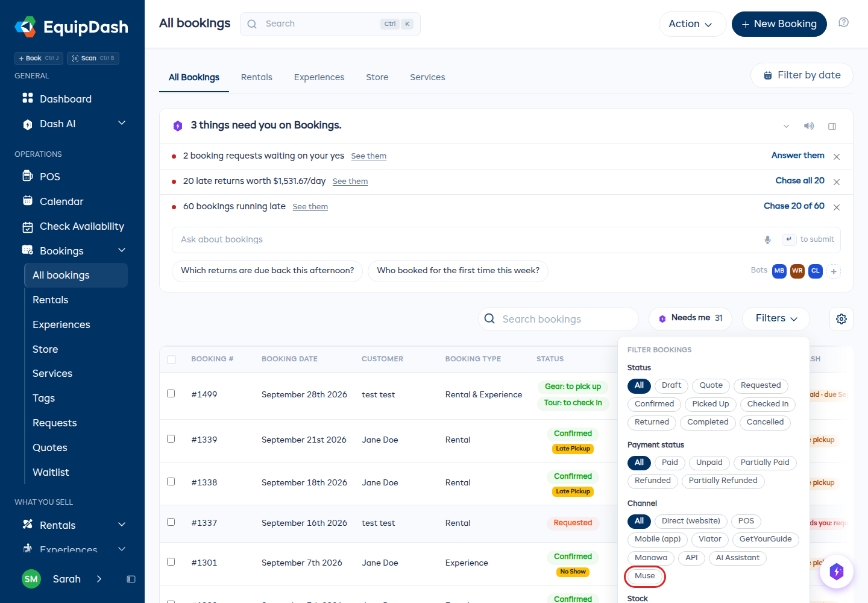Open Filter by date picker

point(802,75)
